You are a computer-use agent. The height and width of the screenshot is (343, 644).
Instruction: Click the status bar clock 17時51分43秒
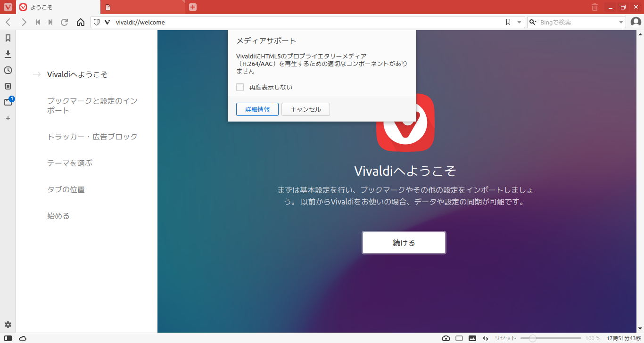coord(624,338)
